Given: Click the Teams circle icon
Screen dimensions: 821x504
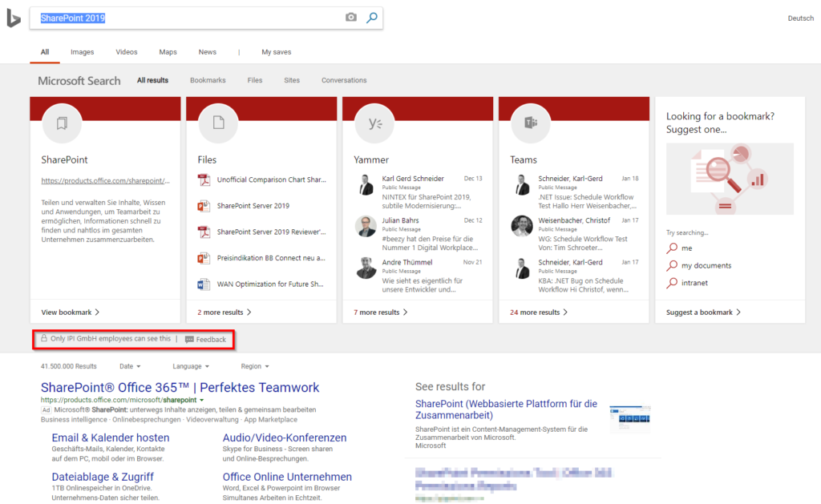Looking at the screenshot, I should tap(531, 123).
